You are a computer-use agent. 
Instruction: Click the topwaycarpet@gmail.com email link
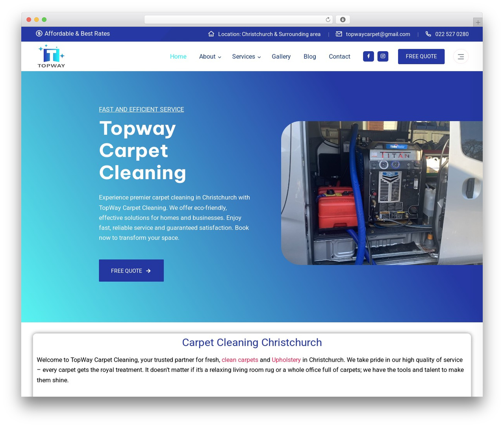tap(378, 34)
